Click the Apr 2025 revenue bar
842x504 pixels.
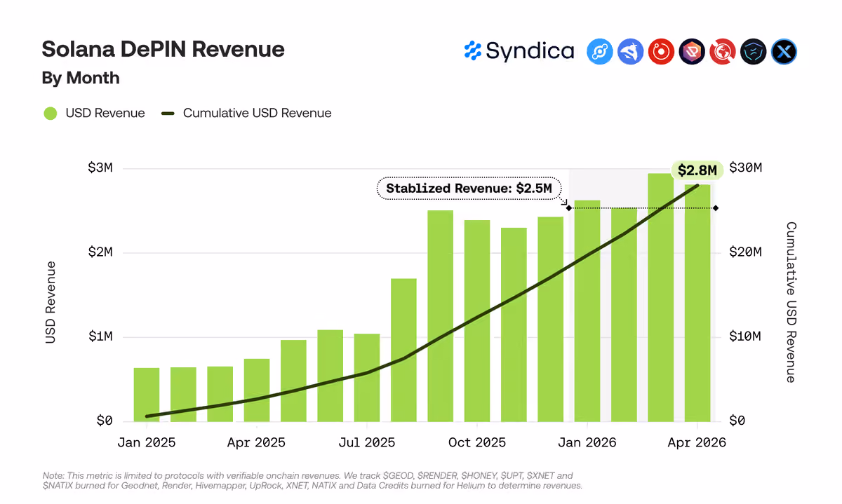(257, 390)
